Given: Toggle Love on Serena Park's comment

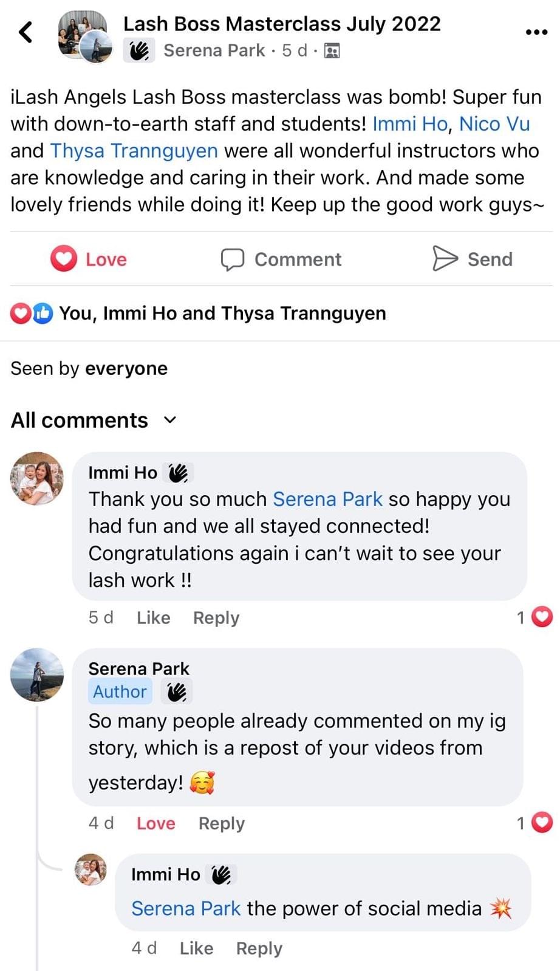Looking at the screenshot, I should 155,823.
